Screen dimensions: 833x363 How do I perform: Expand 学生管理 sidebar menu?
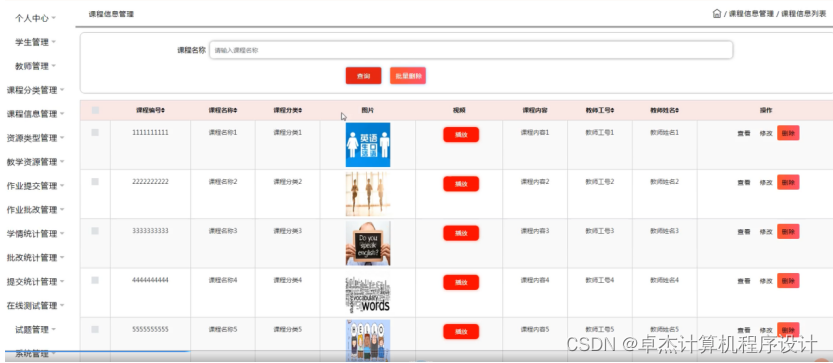[x=35, y=42]
